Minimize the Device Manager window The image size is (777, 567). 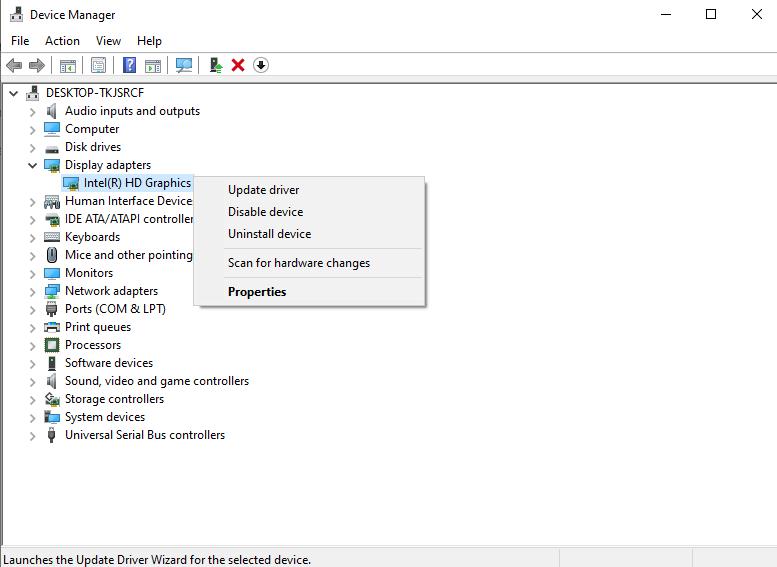666,14
